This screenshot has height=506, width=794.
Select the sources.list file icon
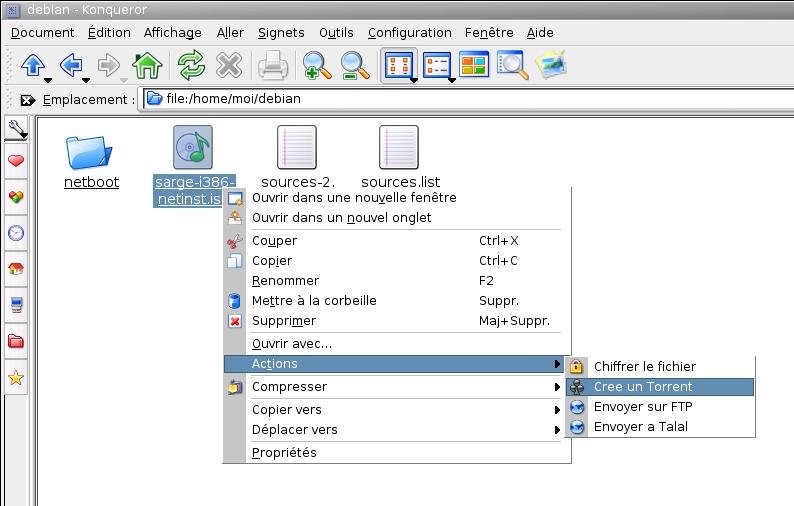(399, 147)
